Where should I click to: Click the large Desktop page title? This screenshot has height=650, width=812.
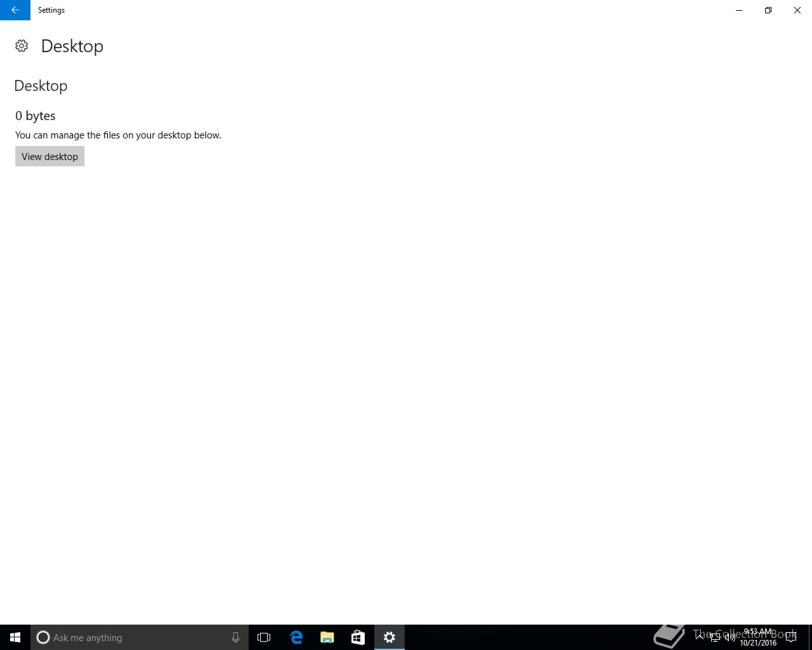click(x=72, y=46)
